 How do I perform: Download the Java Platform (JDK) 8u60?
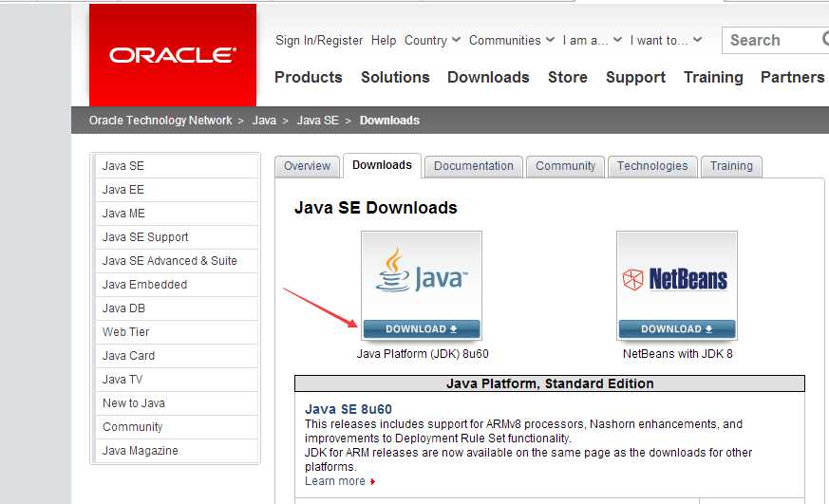click(x=422, y=328)
